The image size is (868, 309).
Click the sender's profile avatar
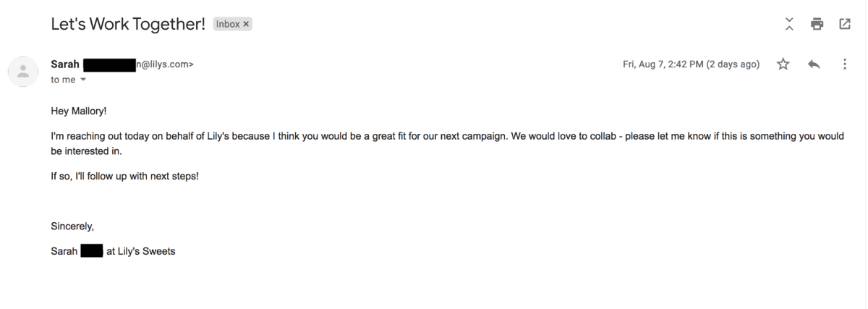24,71
